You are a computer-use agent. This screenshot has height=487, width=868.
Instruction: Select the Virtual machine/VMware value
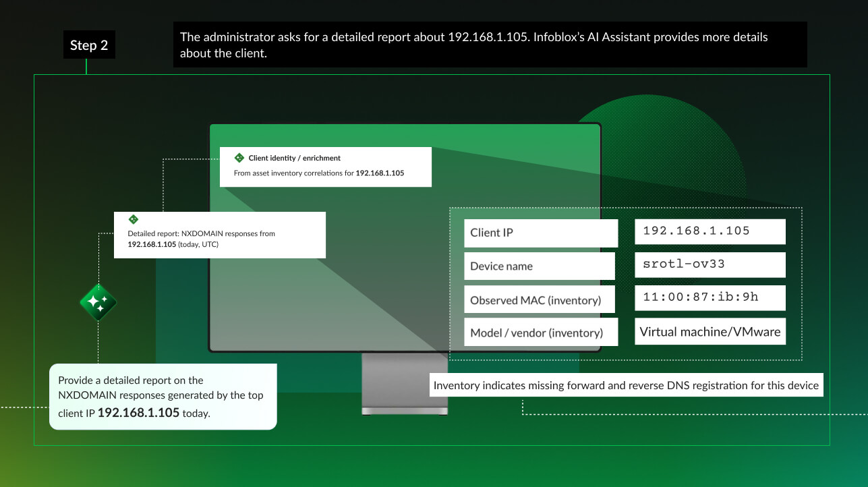(710, 331)
